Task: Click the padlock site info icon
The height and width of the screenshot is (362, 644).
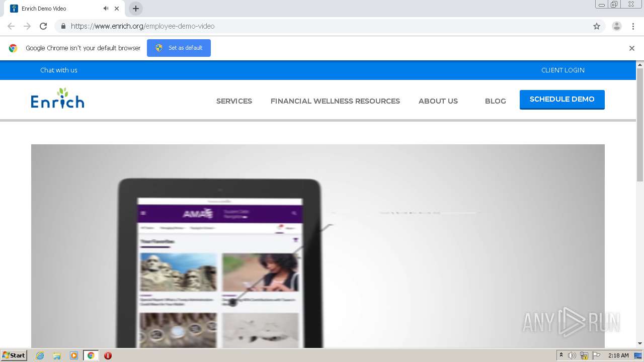Action: click(x=63, y=26)
